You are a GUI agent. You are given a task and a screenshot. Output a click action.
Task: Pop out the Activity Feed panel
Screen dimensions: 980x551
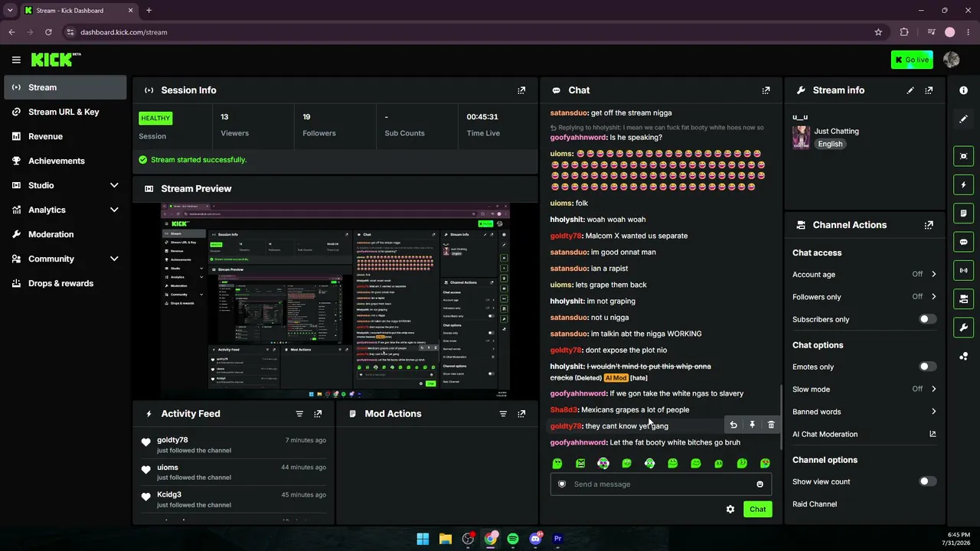click(318, 414)
